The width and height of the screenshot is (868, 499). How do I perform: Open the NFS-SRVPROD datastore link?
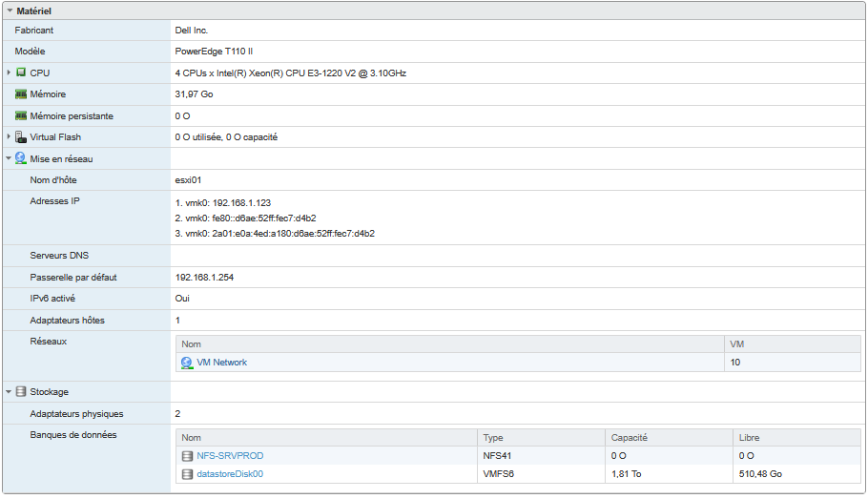click(230, 456)
